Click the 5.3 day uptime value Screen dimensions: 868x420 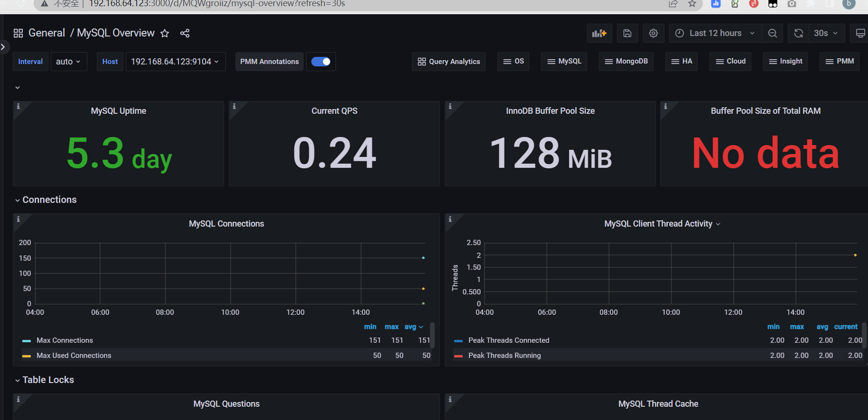(119, 153)
